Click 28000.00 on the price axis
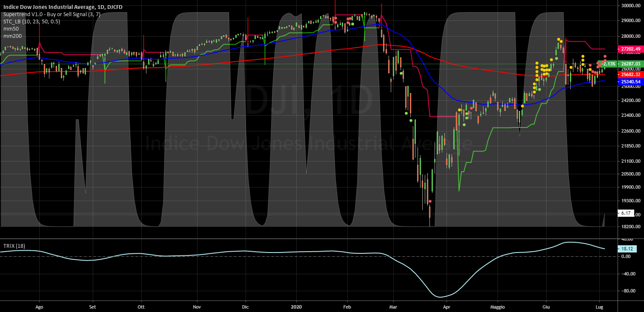Viewport: 644px width, 312px height. (630, 37)
